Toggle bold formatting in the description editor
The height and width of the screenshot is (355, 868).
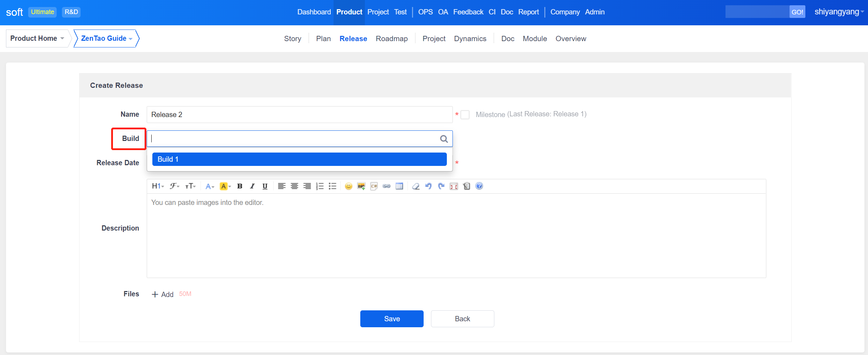pos(240,186)
